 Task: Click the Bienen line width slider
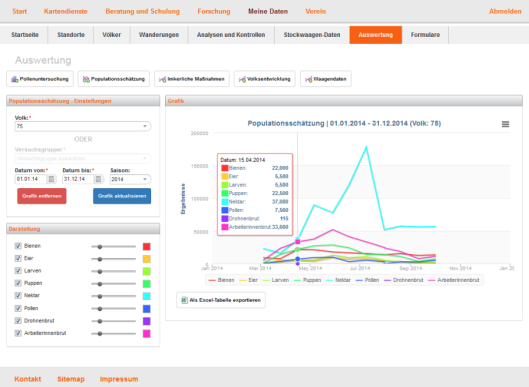pos(114,247)
